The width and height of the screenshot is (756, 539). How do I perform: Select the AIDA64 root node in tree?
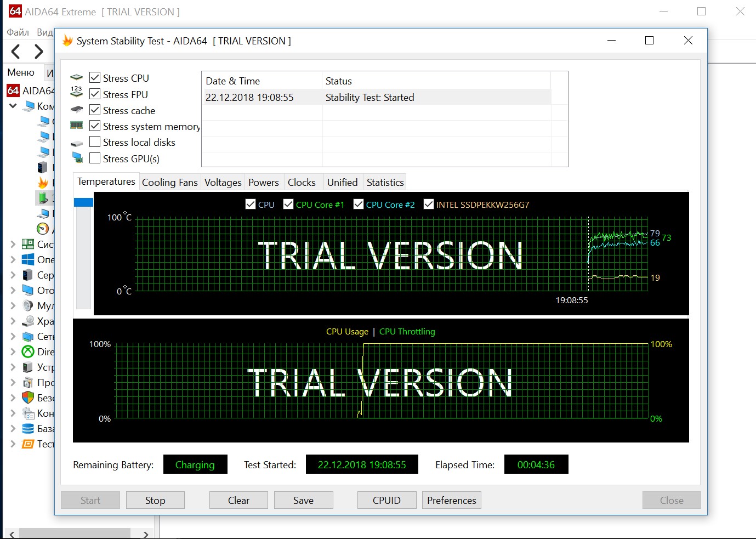(x=31, y=90)
